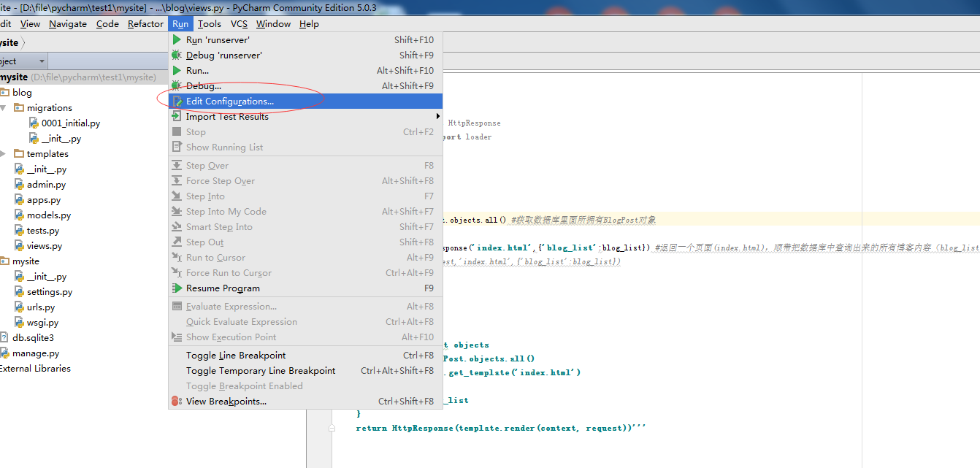Click the Import Test Results icon
The image size is (980, 468).
tap(177, 117)
